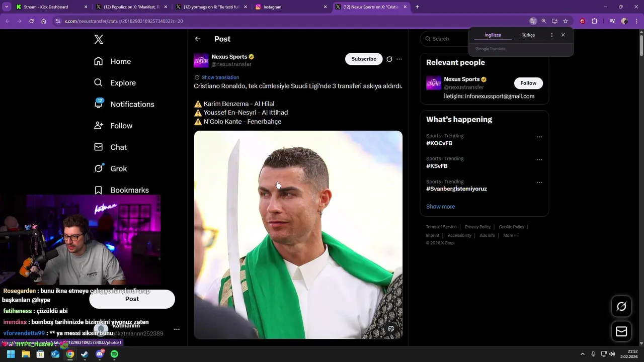Expand the More footer menu
This screenshot has width=644, height=362.
(x=510, y=235)
